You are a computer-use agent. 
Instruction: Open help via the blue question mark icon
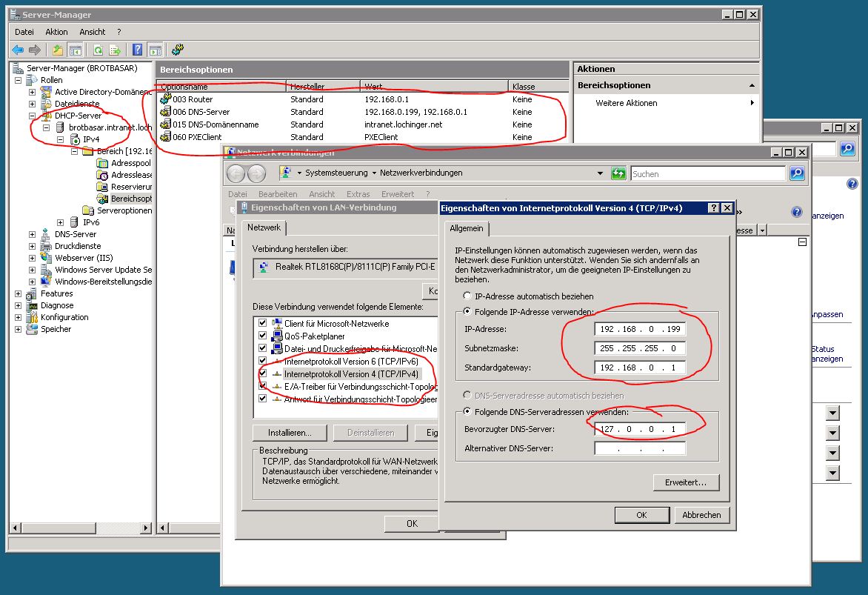tap(137, 50)
